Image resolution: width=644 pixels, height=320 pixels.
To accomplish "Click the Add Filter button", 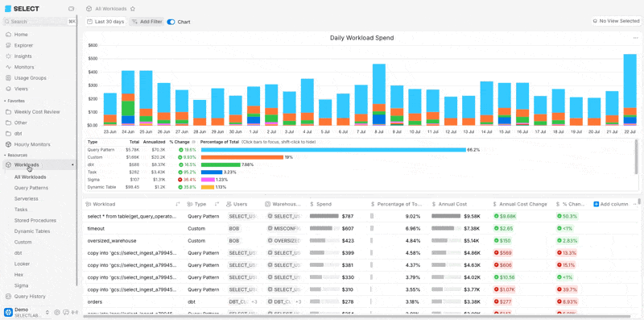I will 147,22.
